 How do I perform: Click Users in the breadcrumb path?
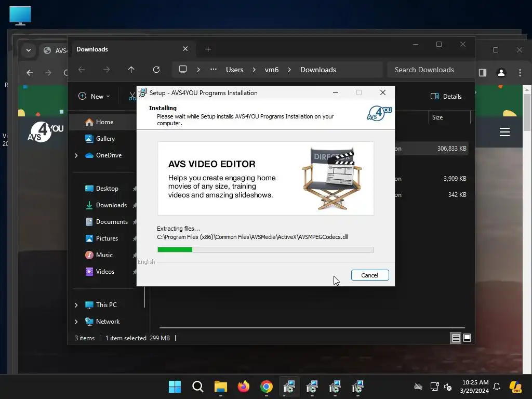click(x=235, y=70)
